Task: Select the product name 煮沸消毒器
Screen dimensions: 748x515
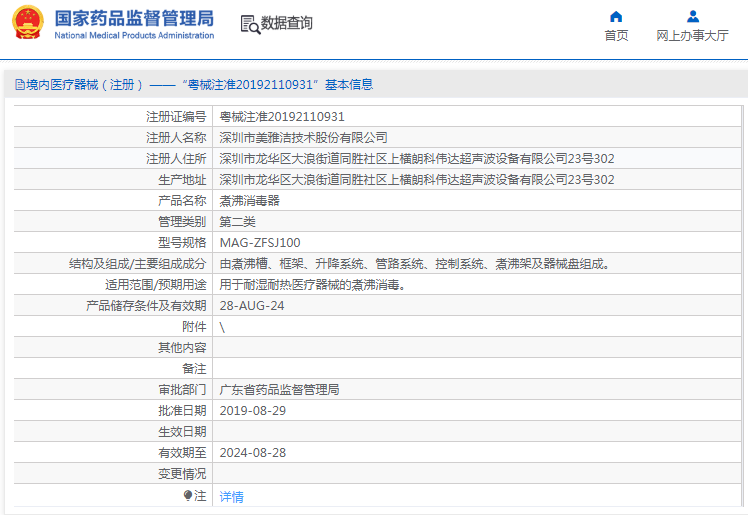Action: pos(249,201)
